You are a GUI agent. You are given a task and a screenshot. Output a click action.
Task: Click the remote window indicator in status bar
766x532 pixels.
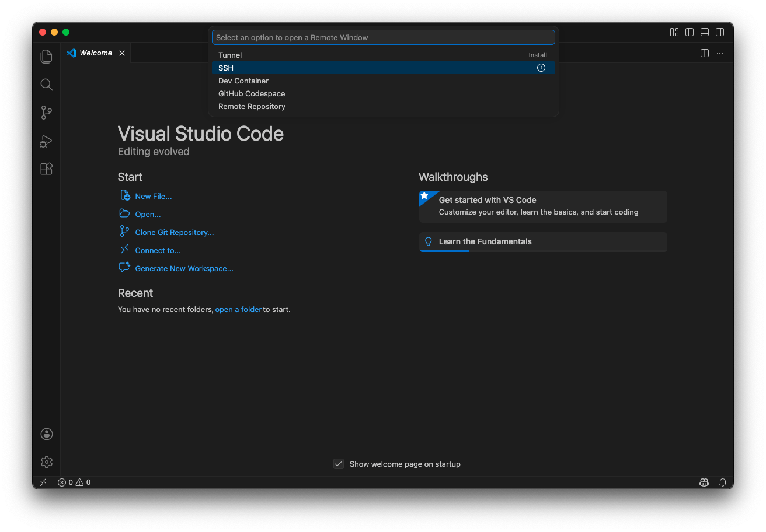(x=43, y=482)
